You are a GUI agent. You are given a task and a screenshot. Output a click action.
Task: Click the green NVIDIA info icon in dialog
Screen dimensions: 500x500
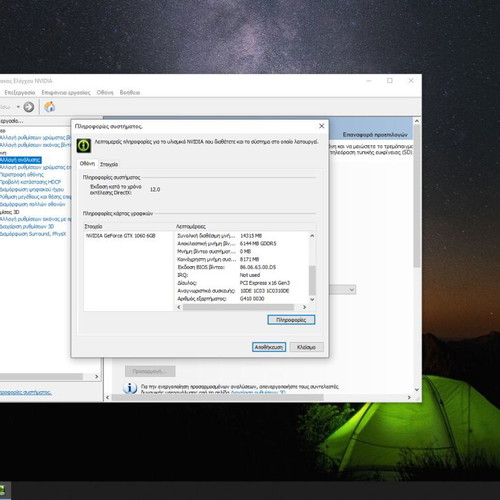click(84, 145)
